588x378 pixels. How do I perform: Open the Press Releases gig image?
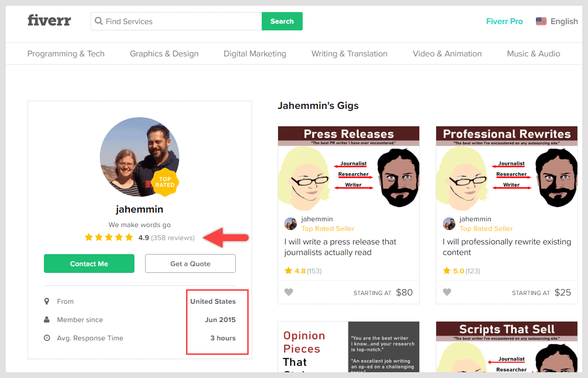click(x=349, y=168)
